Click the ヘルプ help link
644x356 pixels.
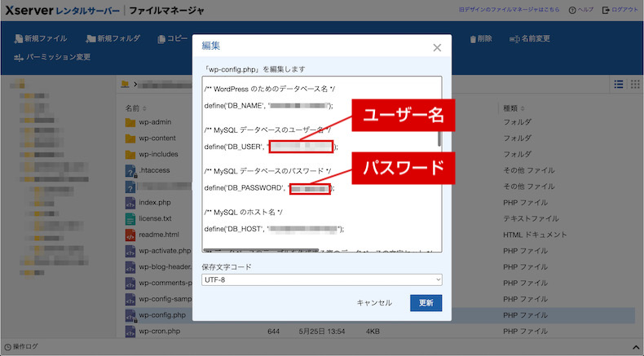click(581, 10)
